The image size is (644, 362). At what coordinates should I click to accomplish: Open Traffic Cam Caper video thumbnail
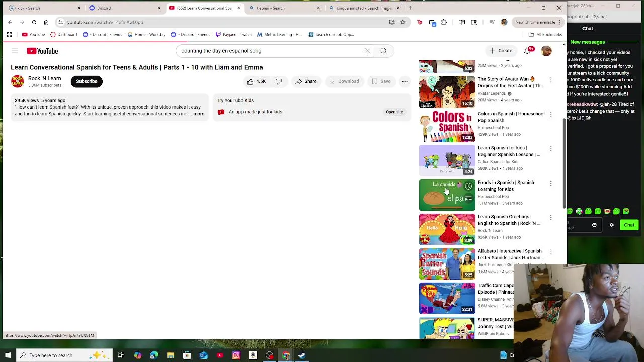click(x=447, y=298)
